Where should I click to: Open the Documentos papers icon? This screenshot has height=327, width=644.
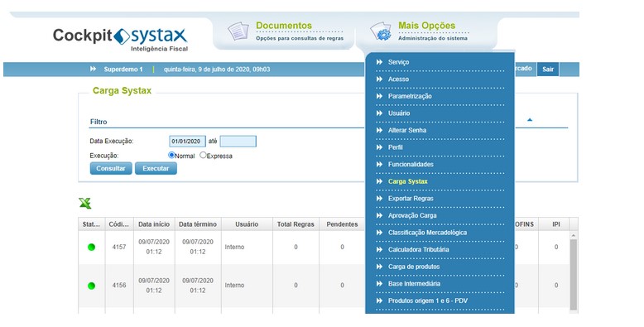238,31
